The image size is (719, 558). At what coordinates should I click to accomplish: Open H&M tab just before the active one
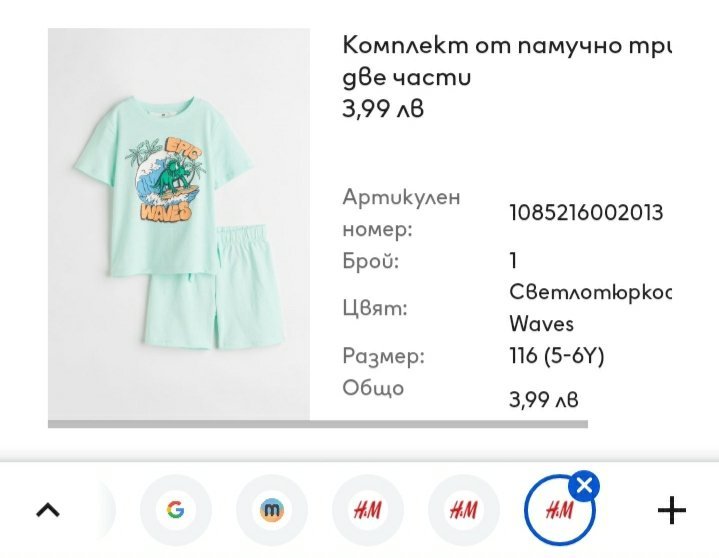point(464,510)
